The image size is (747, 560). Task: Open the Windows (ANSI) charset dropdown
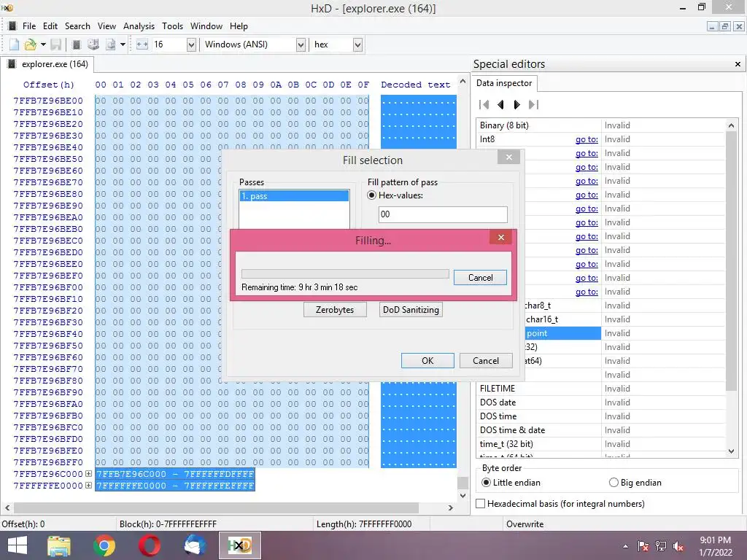(301, 44)
